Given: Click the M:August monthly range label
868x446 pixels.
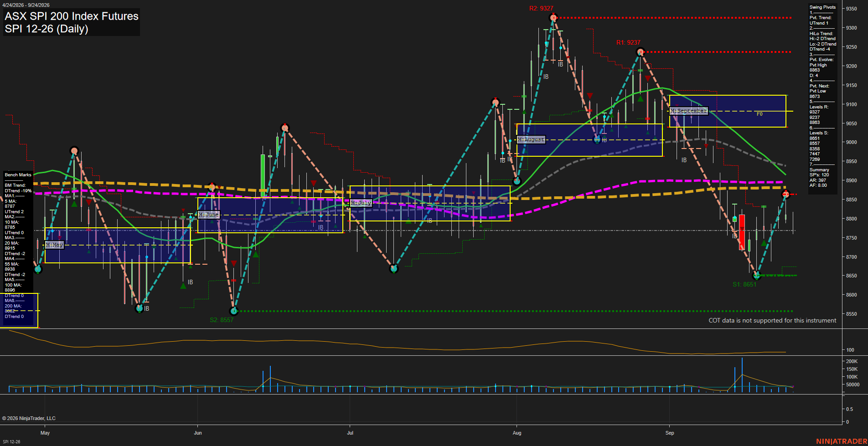Looking at the screenshot, I should click(531, 139).
